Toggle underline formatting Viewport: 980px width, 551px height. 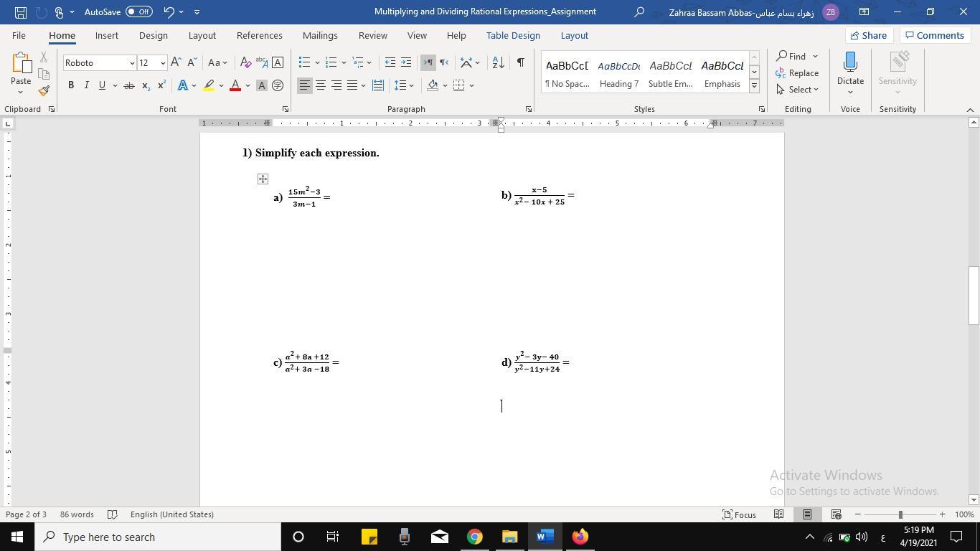pos(102,85)
